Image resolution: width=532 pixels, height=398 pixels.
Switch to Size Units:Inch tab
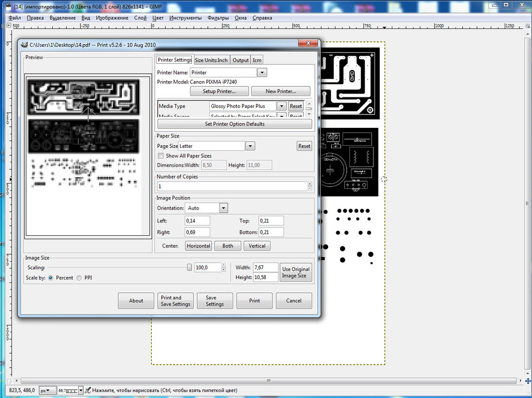coord(211,60)
